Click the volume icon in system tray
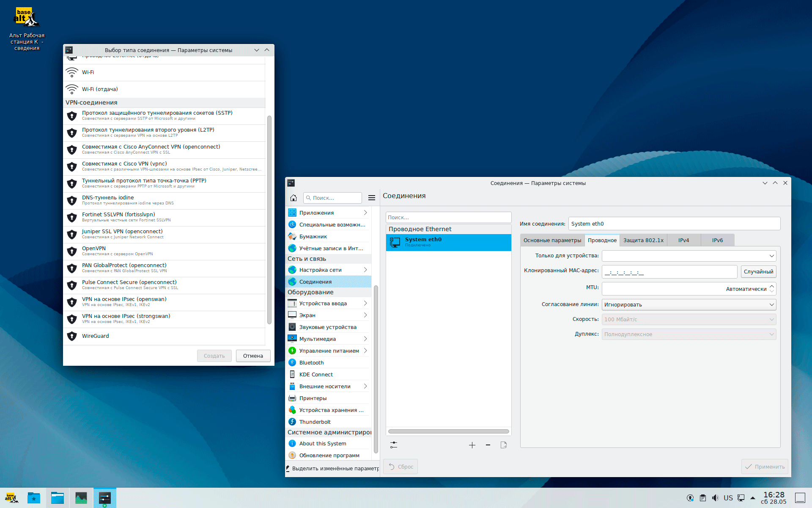This screenshot has width=812, height=508. tap(715, 498)
